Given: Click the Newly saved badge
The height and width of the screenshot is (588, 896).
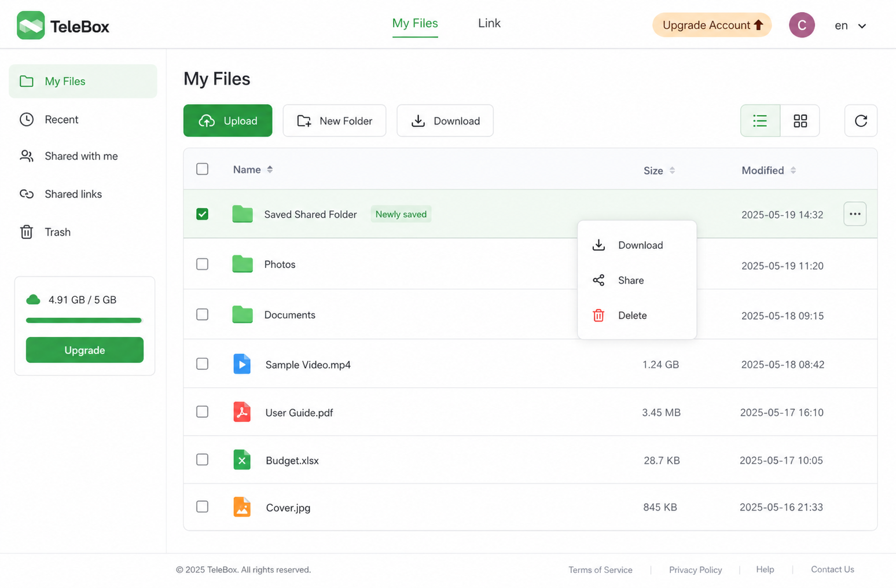Looking at the screenshot, I should coord(401,214).
